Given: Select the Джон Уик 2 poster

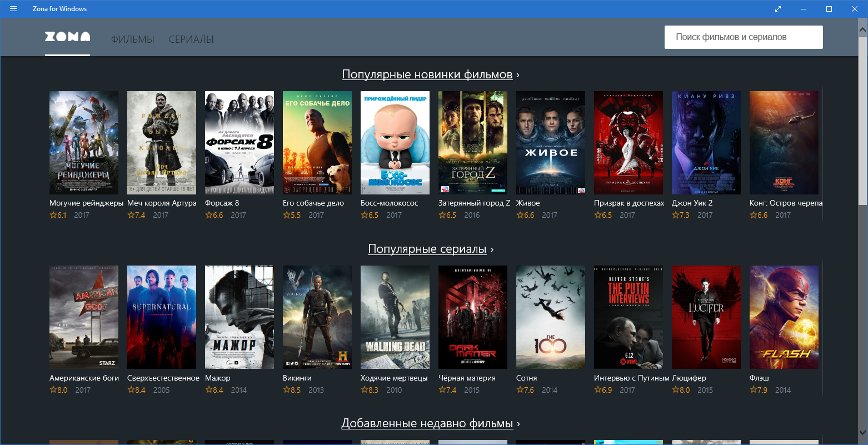Looking at the screenshot, I should [706, 143].
